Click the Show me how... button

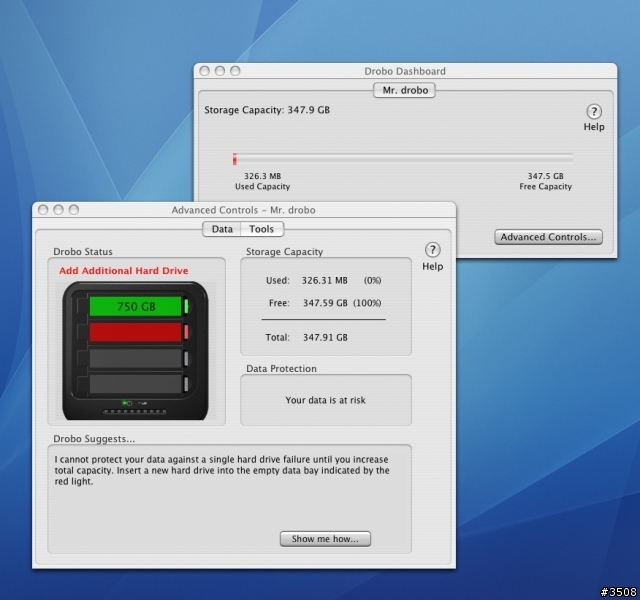pyautogui.click(x=325, y=539)
